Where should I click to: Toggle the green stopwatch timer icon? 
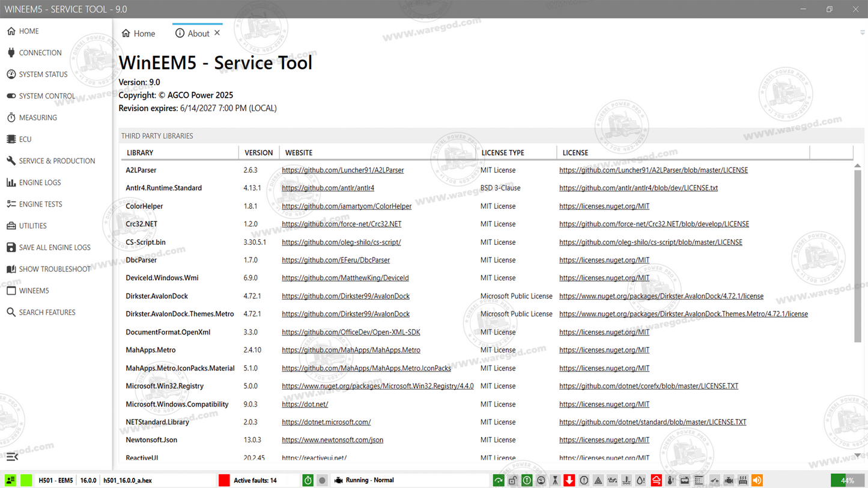coord(307,480)
